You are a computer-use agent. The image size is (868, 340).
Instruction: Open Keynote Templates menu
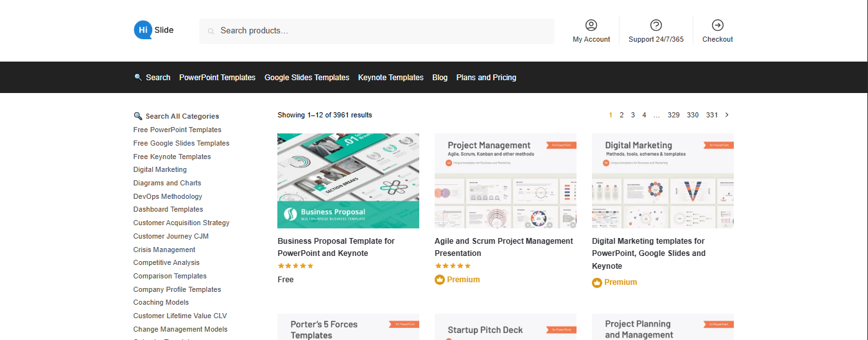(x=391, y=78)
